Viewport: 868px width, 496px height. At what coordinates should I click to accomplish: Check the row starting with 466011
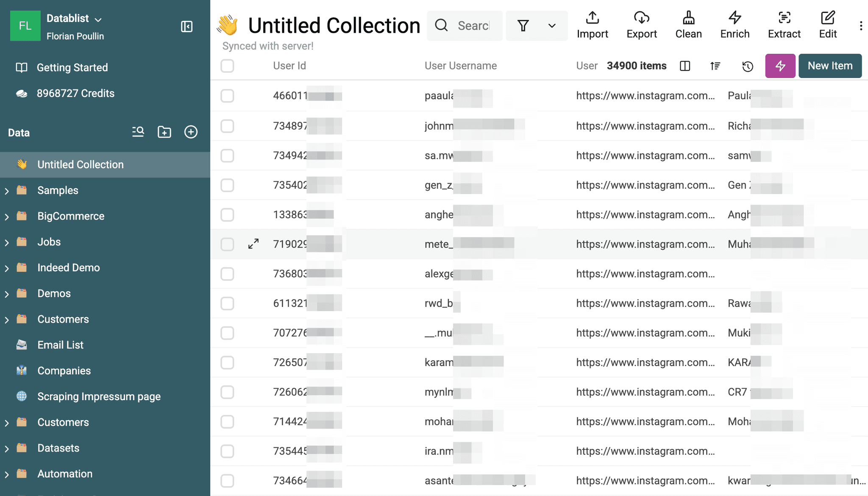[x=227, y=96]
